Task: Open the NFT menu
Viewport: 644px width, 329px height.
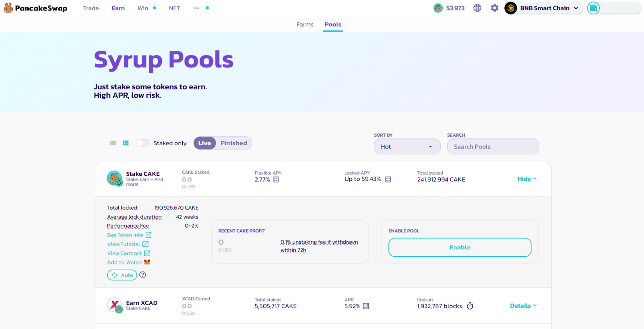Action: tap(175, 8)
